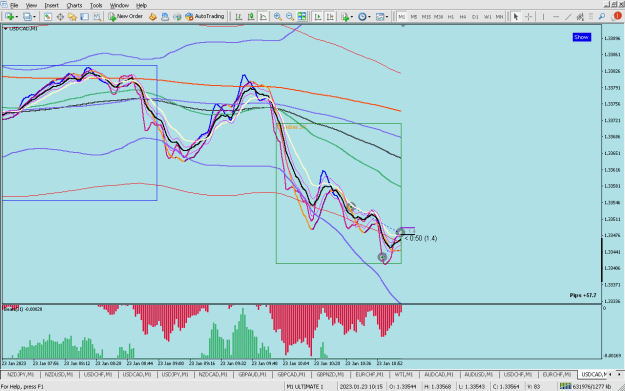Select the Fibonacci retracement tool
Image resolution: width=625 pixels, height=391 pixels.
point(591,17)
